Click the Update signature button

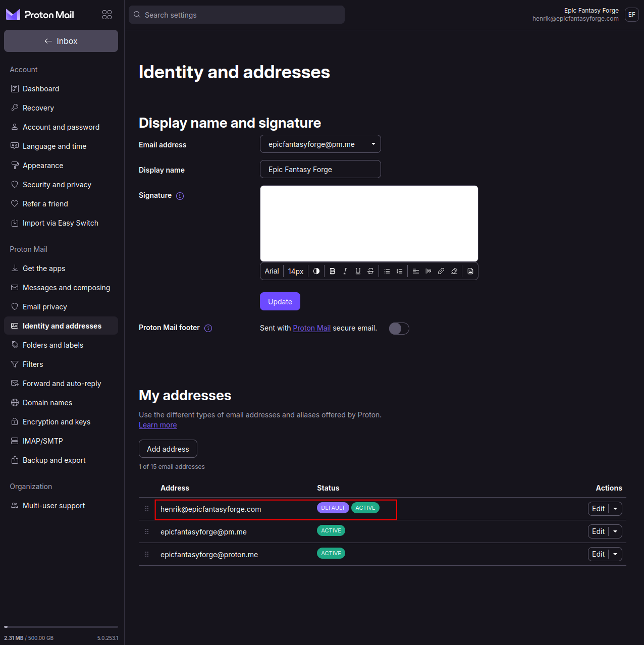tap(280, 301)
